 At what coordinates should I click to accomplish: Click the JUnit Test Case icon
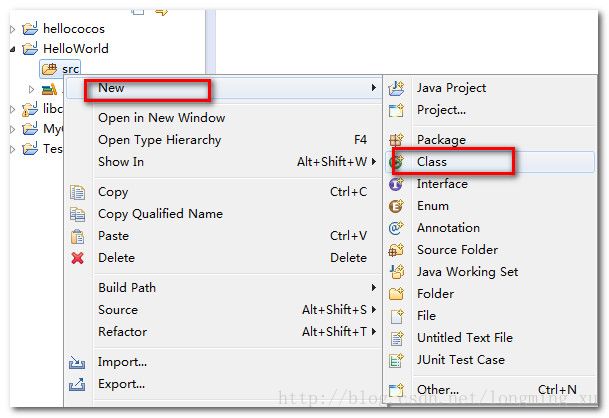point(396,360)
